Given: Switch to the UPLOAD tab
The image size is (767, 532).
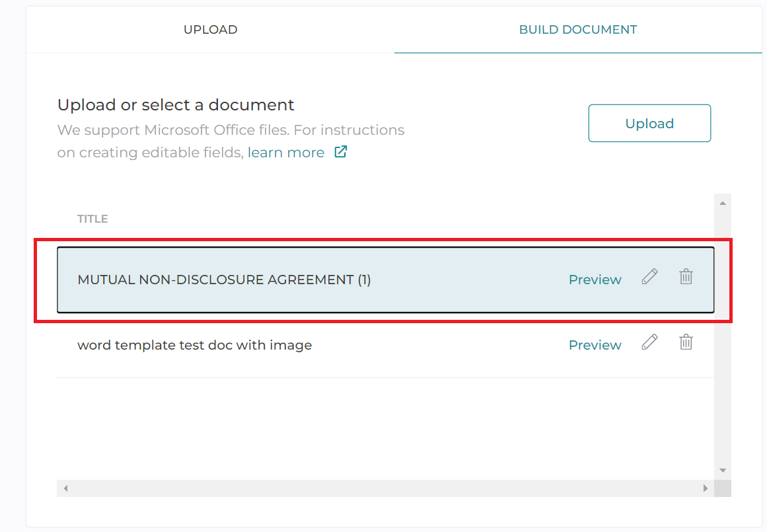Looking at the screenshot, I should (x=210, y=29).
